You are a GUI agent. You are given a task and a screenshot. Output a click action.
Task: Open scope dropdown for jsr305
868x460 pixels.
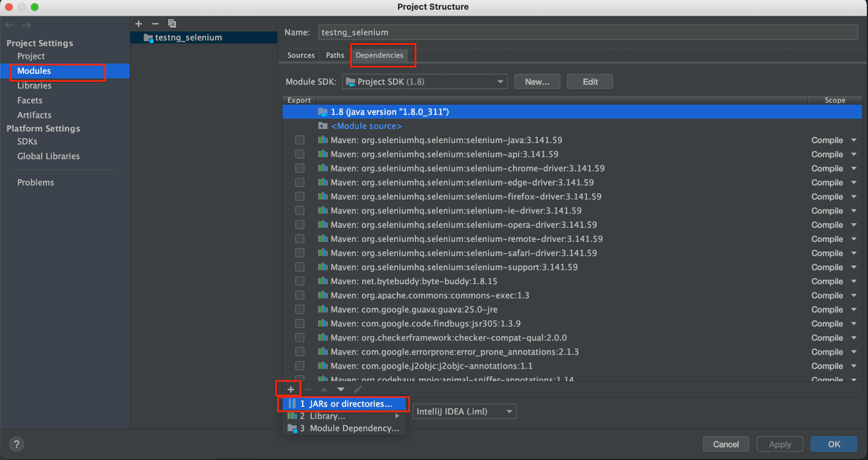click(x=854, y=323)
